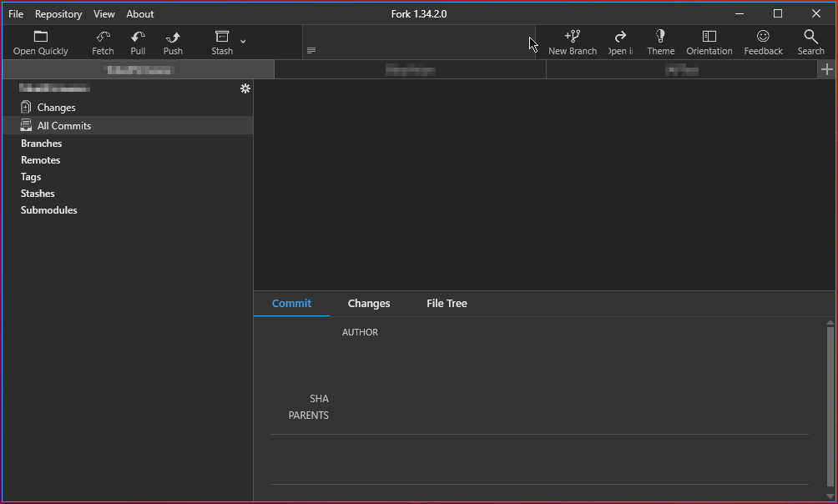Expand the Branches section
The height and width of the screenshot is (504, 838).
tap(41, 144)
